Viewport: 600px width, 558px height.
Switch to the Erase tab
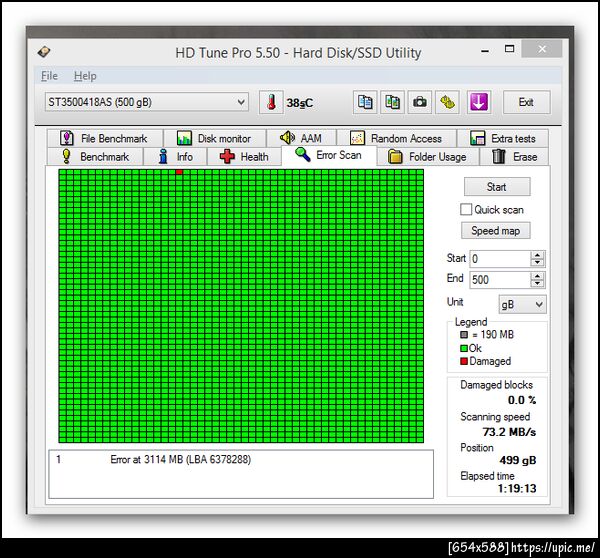514,157
